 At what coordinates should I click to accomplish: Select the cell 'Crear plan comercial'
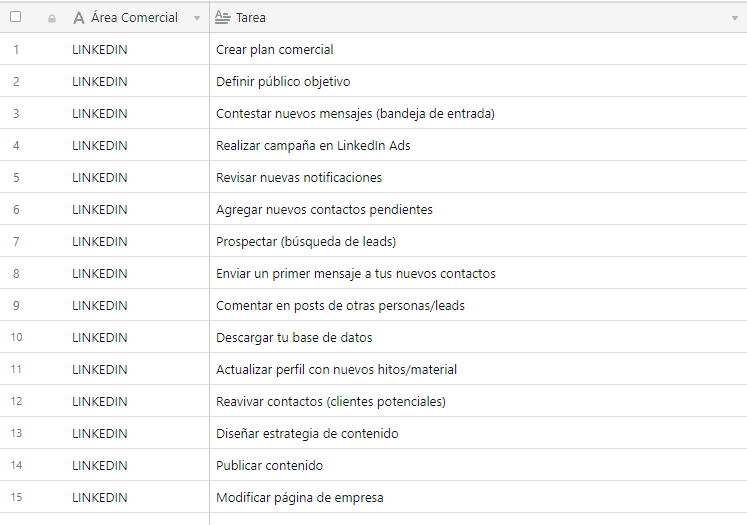tap(478, 49)
